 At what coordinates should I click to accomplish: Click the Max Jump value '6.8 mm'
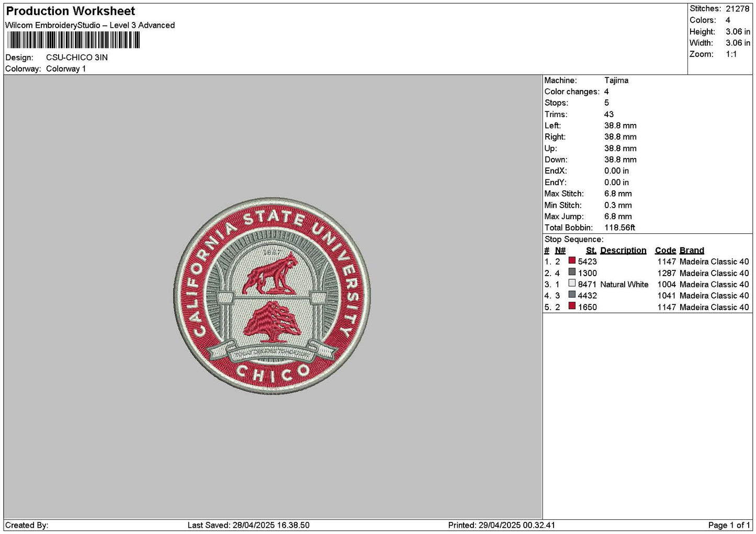(618, 217)
